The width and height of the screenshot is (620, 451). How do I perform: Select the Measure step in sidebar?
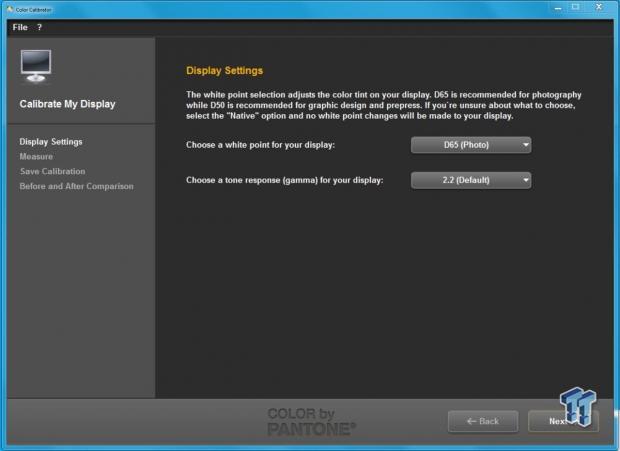click(x=36, y=157)
